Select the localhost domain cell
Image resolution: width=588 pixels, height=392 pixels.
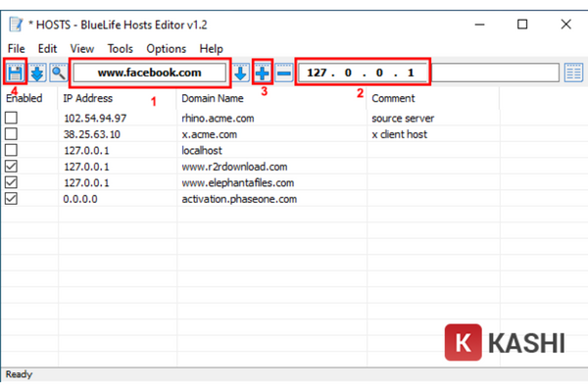tap(202, 150)
